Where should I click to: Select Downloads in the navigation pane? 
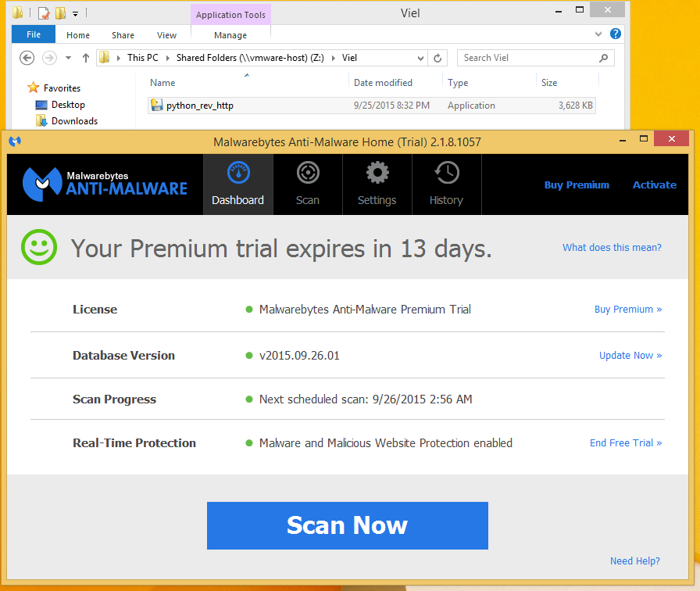74,121
